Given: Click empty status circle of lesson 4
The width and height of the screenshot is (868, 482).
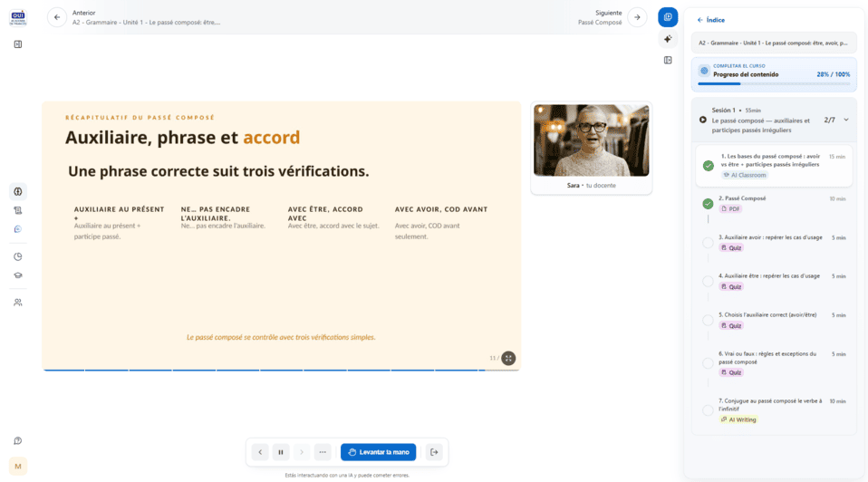Looking at the screenshot, I should click(x=708, y=281).
